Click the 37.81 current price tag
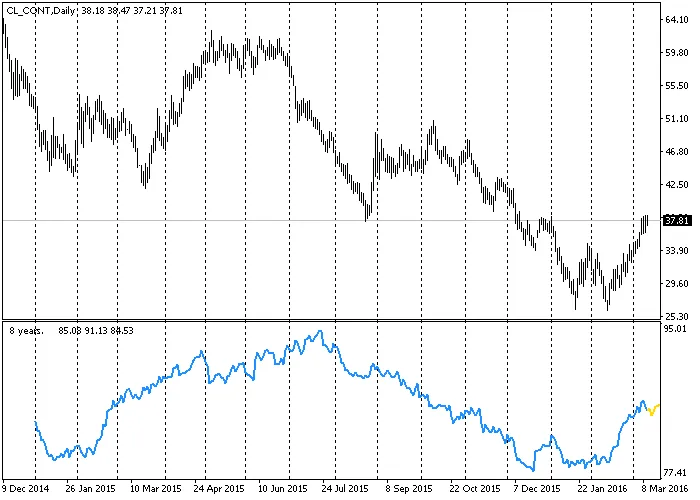The width and height of the screenshot is (700, 500). pyautogui.click(x=677, y=220)
